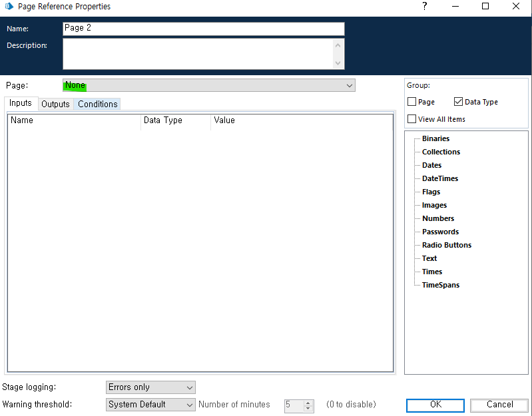The image size is (532, 416).
Task: Click the minutes number field showing 5
Action: coord(294,405)
